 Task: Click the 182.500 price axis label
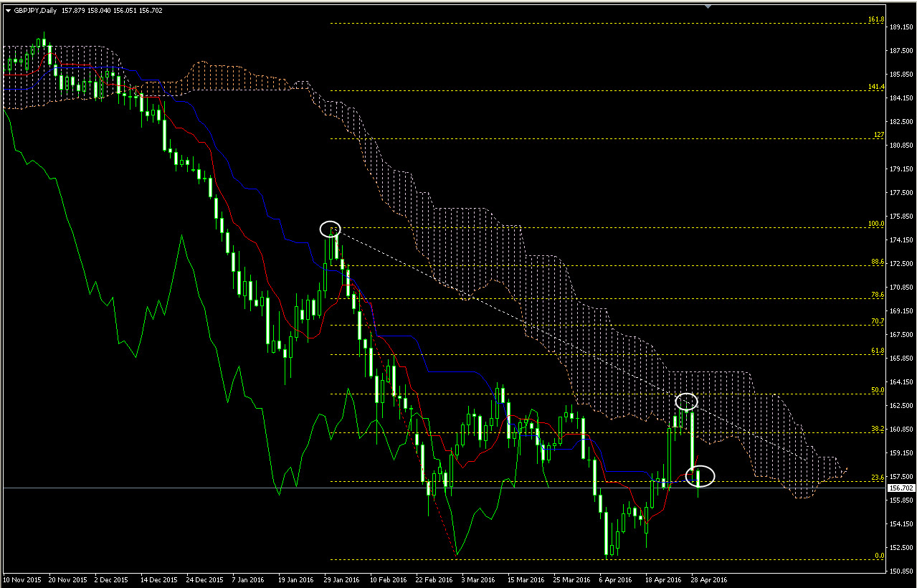(901, 122)
